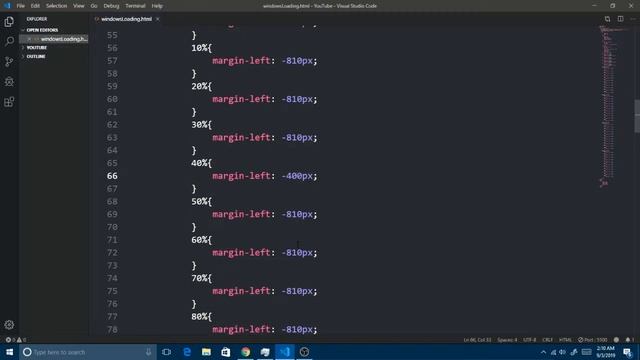Open the volume control in system tray
640x360 pixels.
[562, 352]
